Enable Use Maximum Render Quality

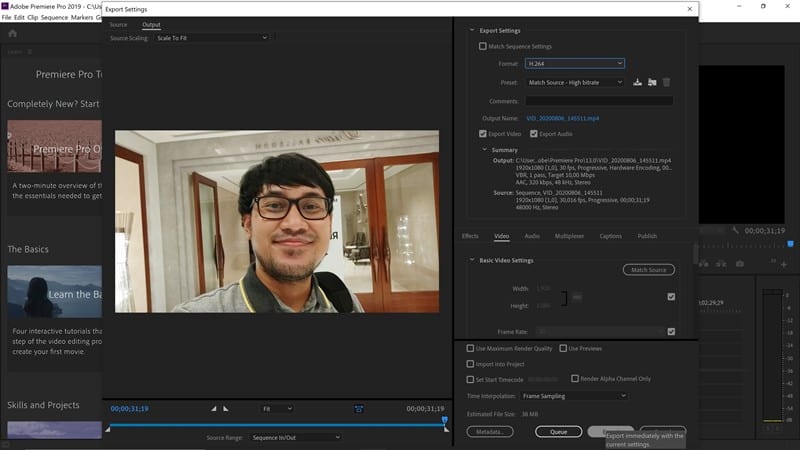click(471, 348)
